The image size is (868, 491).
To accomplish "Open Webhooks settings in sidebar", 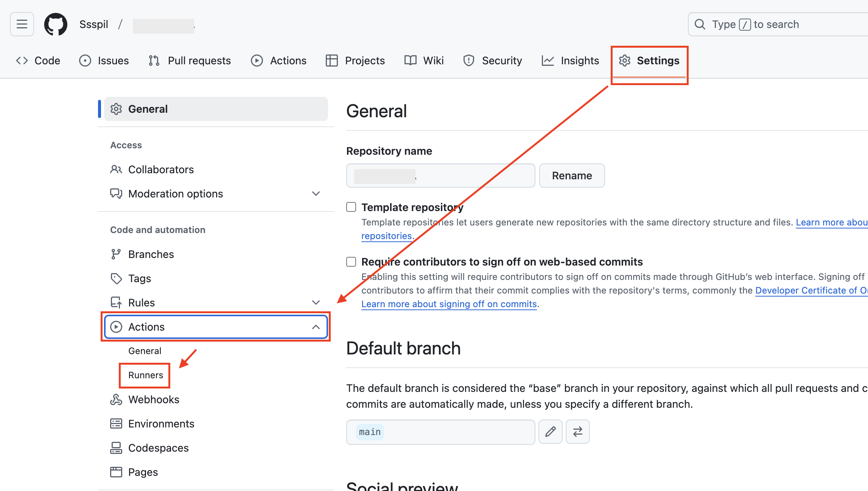I will [x=154, y=399].
